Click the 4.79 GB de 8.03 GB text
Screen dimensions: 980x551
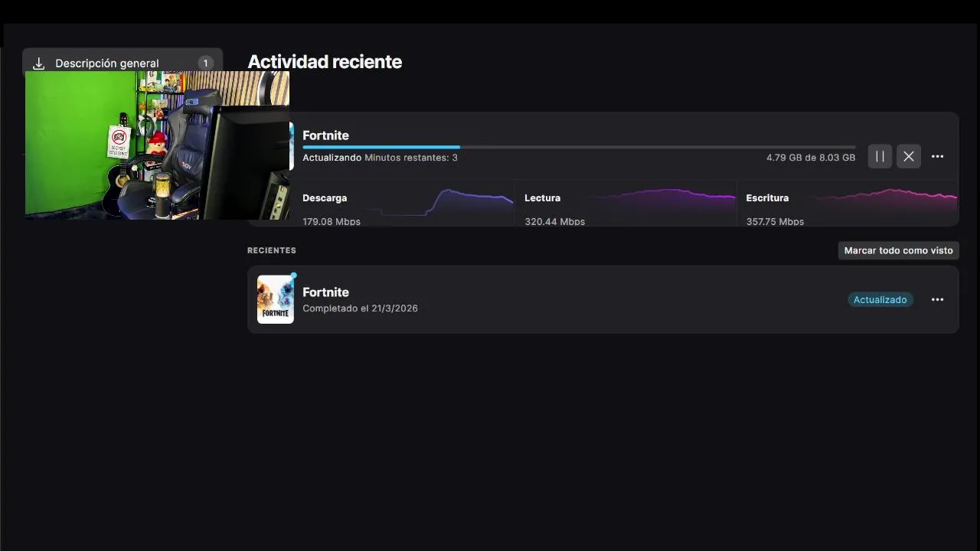811,158
